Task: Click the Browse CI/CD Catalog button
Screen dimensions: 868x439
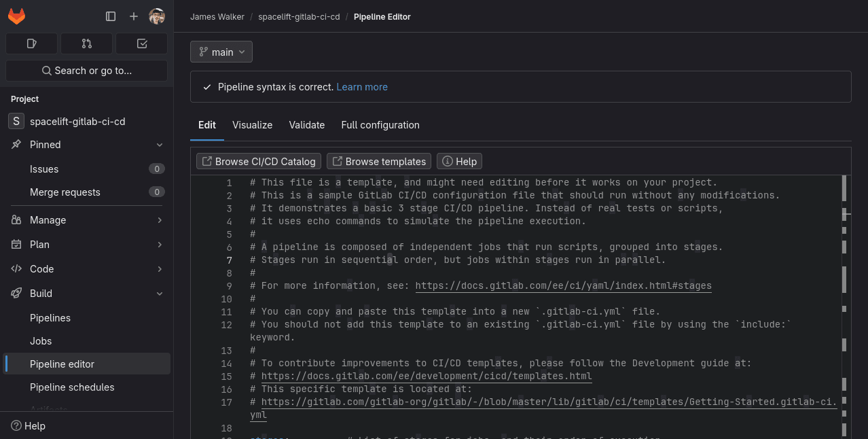Action: click(x=258, y=161)
